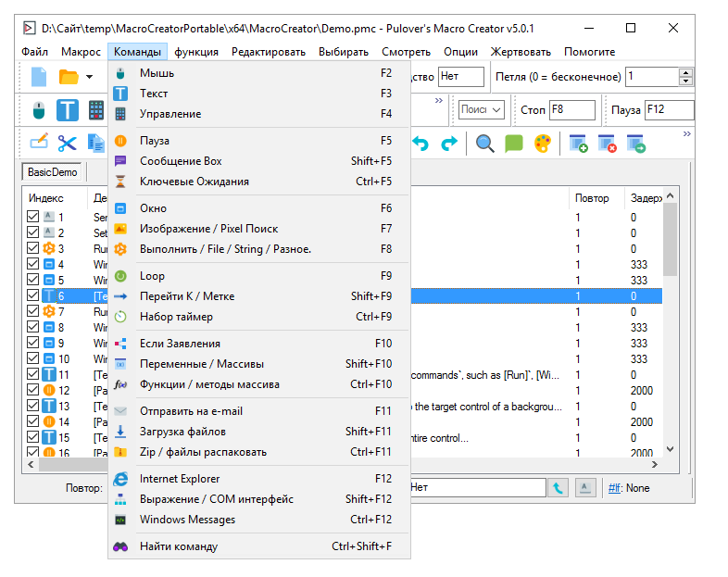
Task: Toggle row 6 checkbox
Action: [33, 295]
